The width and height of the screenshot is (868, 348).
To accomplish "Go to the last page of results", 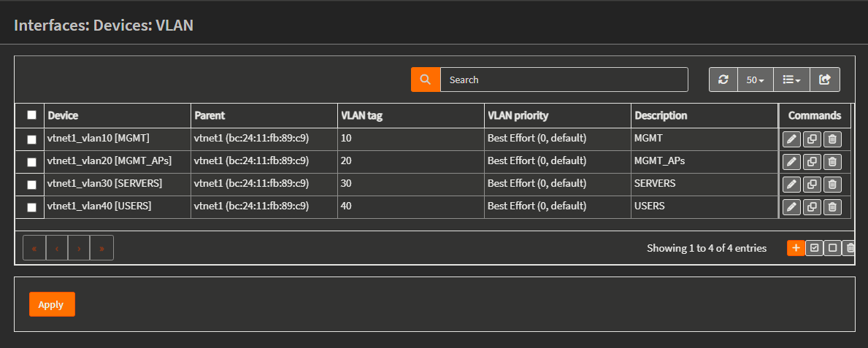I will tap(102, 248).
